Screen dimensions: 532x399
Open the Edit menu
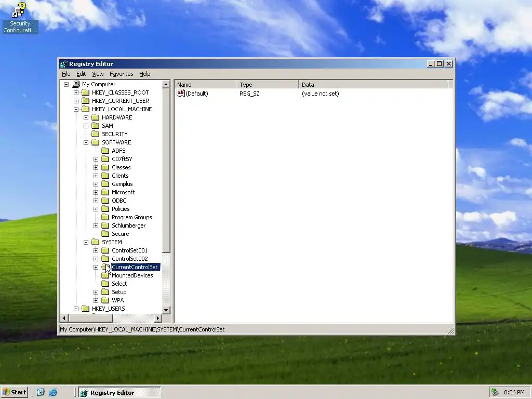(x=81, y=74)
